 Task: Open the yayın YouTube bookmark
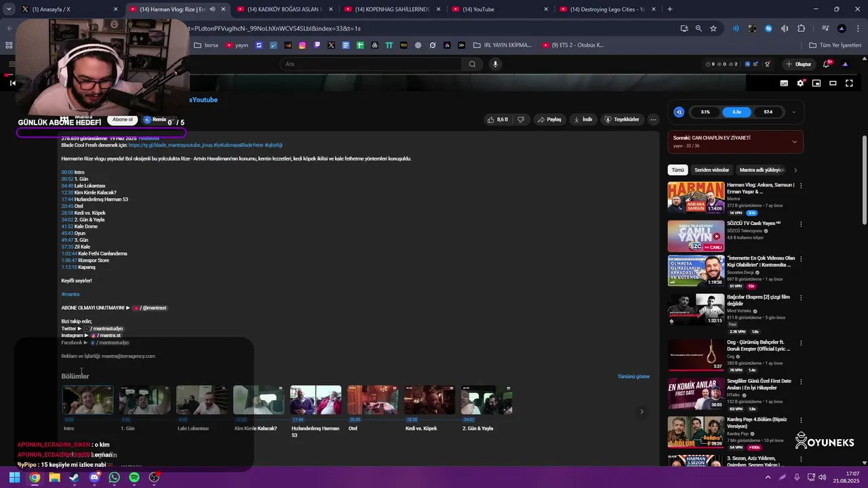click(x=237, y=45)
